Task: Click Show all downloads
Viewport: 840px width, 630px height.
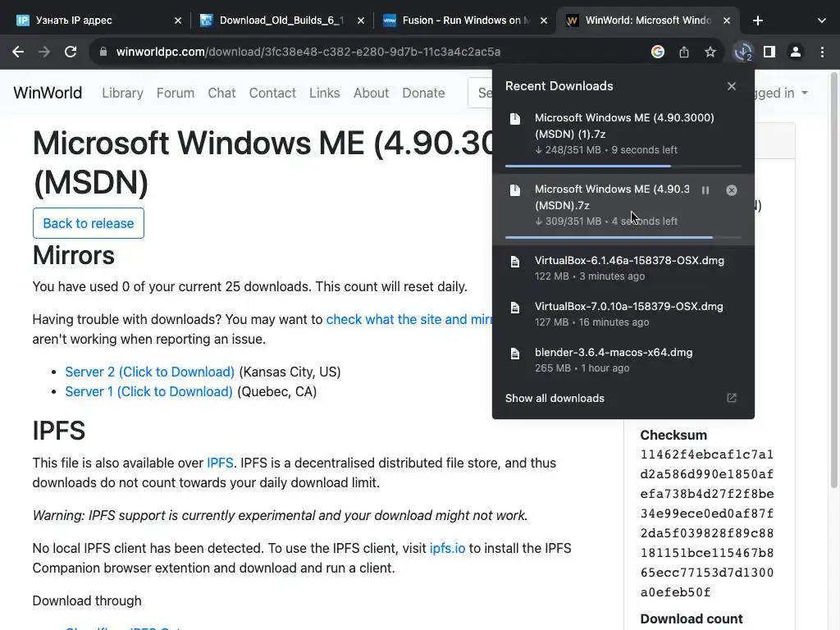Action: pyautogui.click(x=555, y=398)
